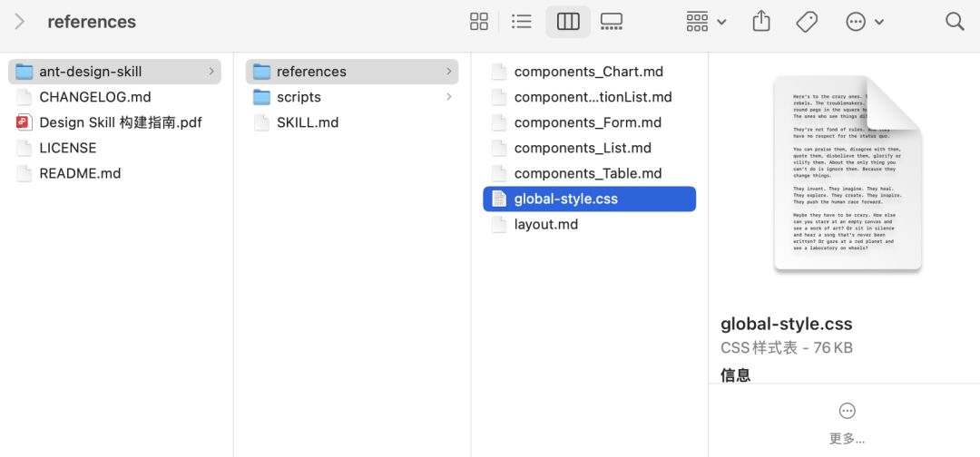Open the toolbar action menu (ellipsis)
The width and height of the screenshot is (980, 457).
pos(865,22)
